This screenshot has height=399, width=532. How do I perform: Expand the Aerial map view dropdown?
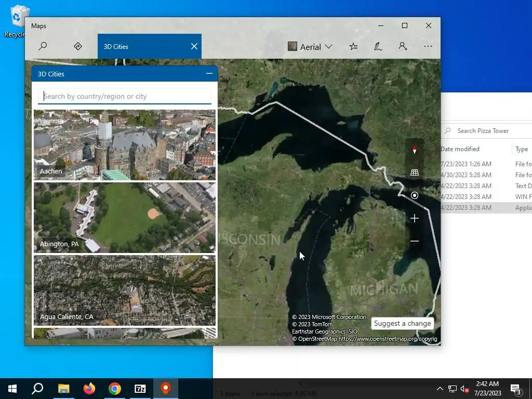pyautogui.click(x=310, y=46)
